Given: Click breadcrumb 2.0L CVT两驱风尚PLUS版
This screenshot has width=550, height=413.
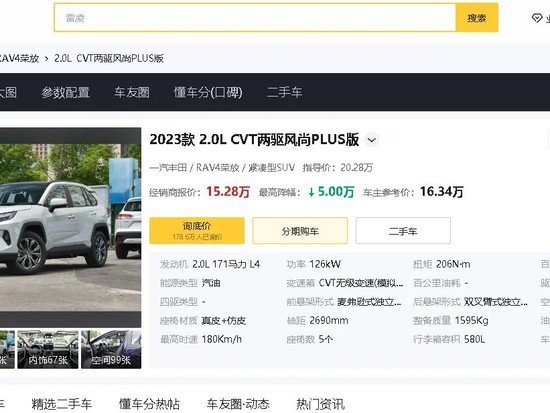Looking at the screenshot, I should pyautogui.click(x=109, y=58).
